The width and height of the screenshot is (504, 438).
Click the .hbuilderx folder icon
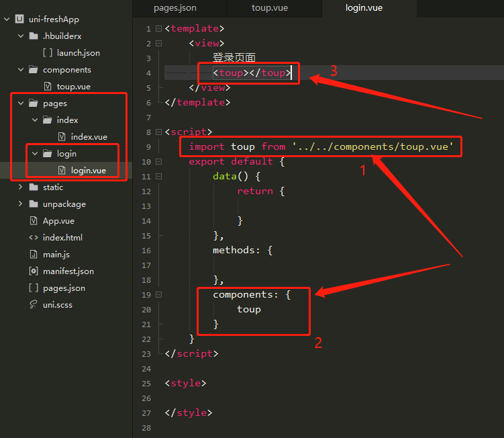click(34, 36)
